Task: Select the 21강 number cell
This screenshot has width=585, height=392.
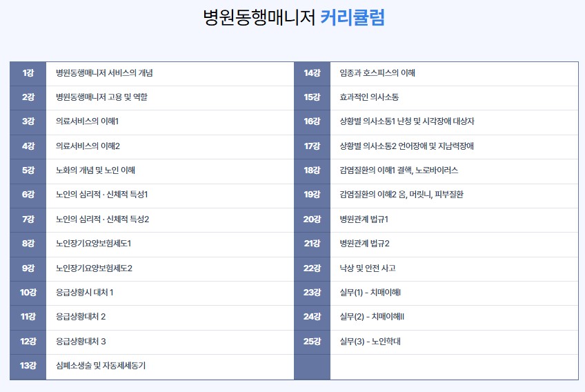Action: [312, 244]
